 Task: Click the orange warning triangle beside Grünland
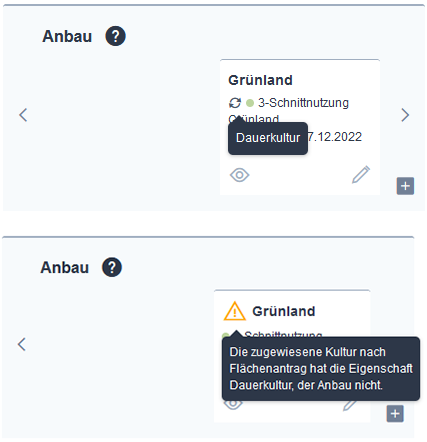click(x=235, y=311)
